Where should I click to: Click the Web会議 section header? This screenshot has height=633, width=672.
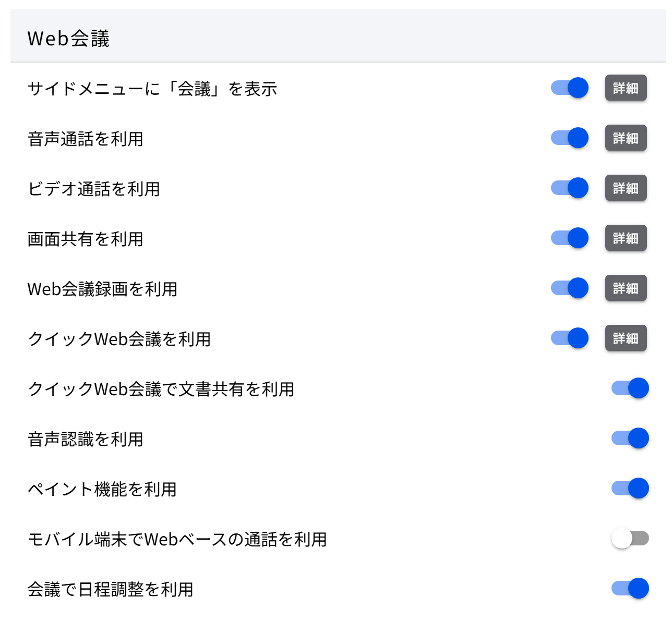click(x=68, y=39)
